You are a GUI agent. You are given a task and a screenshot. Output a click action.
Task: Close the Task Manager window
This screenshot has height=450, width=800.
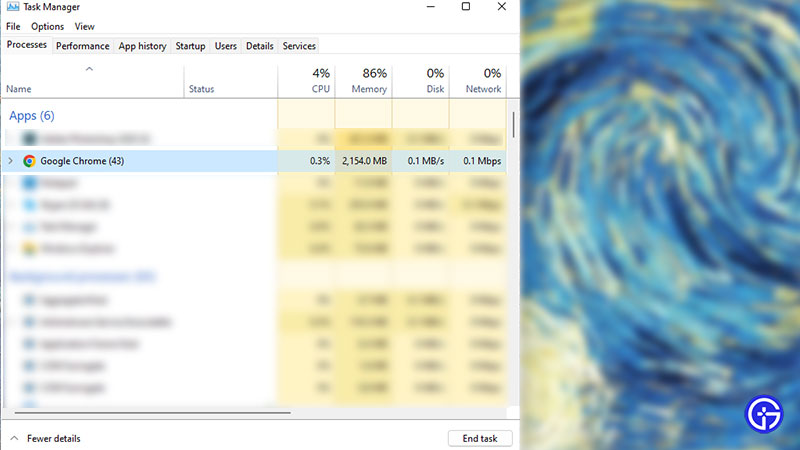tap(502, 7)
